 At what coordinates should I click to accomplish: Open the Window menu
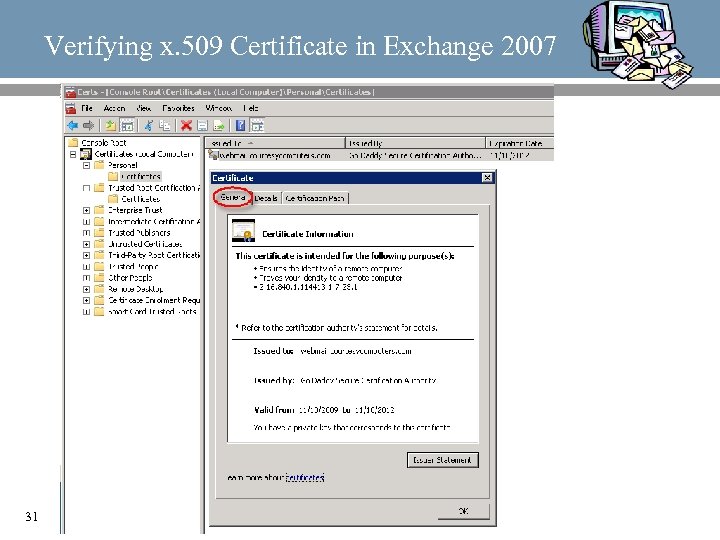(219, 108)
